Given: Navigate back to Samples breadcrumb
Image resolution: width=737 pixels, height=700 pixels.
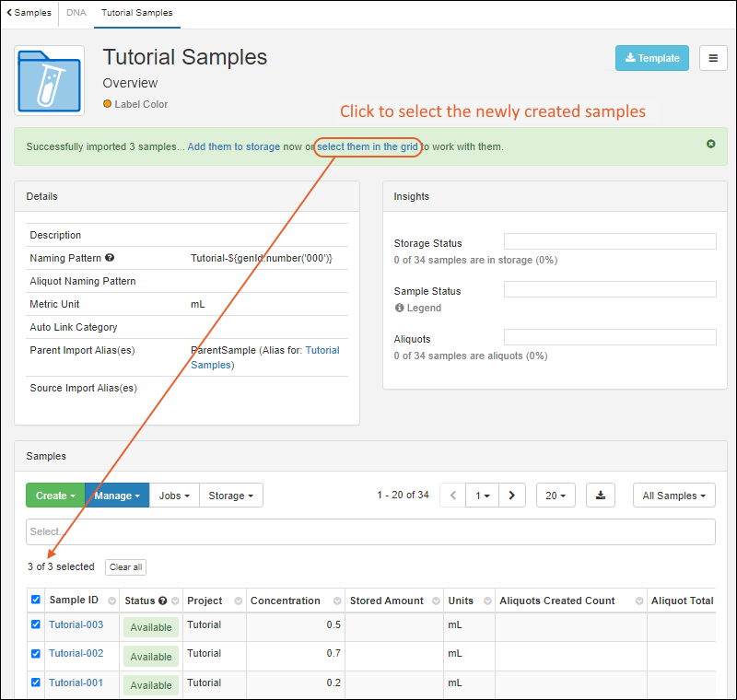Looking at the screenshot, I should pyautogui.click(x=29, y=13).
